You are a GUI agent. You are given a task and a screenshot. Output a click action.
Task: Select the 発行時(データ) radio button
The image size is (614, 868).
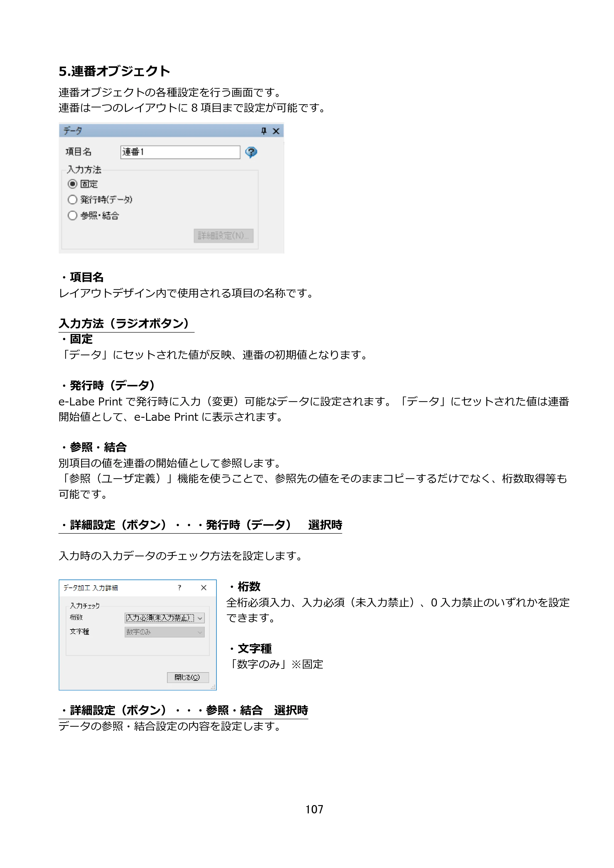(x=72, y=200)
